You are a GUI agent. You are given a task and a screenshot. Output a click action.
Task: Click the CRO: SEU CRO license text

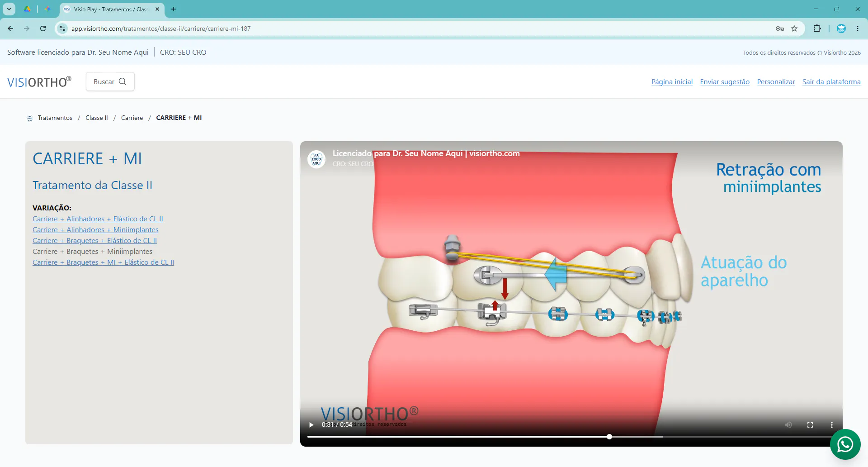(x=183, y=52)
